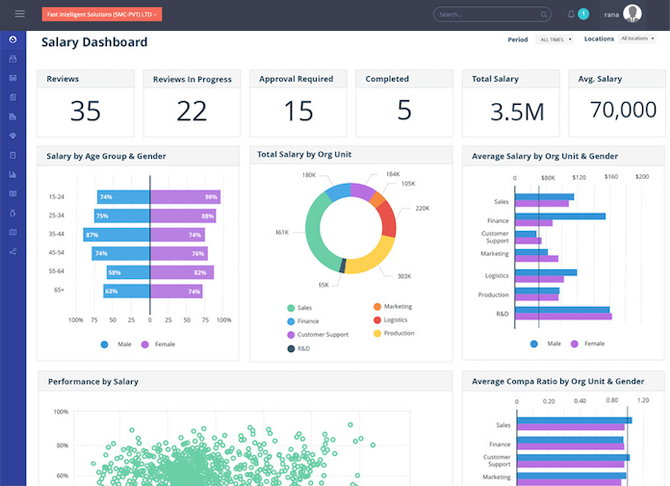Click the inbox tray sidebar icon
The width and height of the screenshot is (670, 486).
click(13, 59)
